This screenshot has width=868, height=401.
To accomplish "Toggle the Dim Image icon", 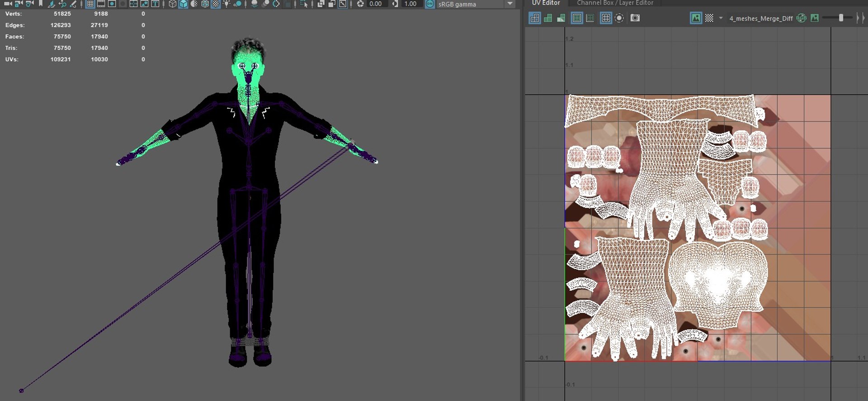I will pos(815,18).
